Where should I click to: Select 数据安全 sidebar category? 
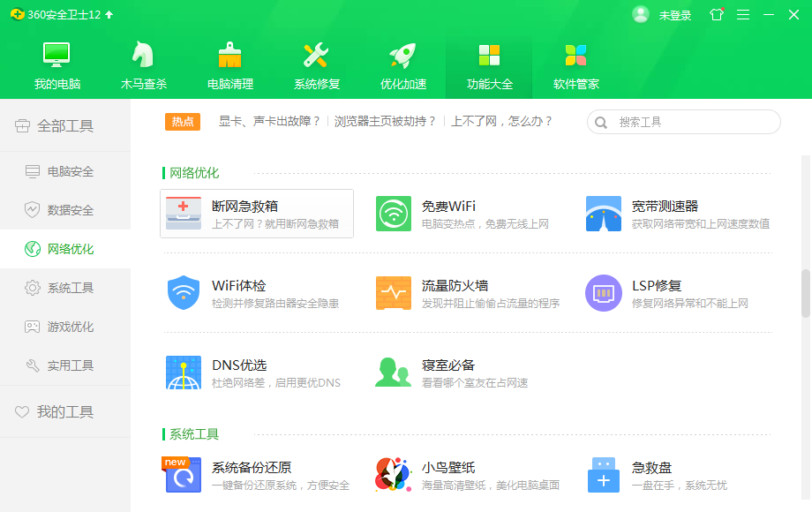click(65, 210)
